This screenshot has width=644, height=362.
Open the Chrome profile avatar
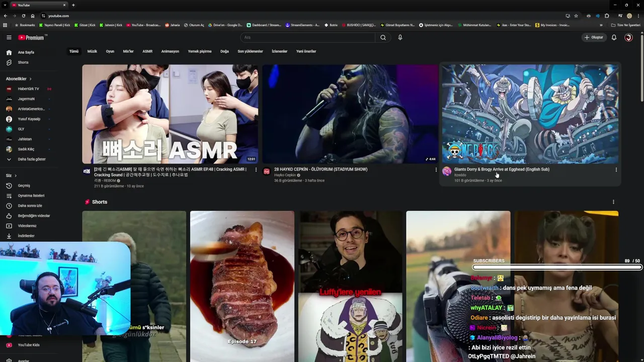(629, 16)
